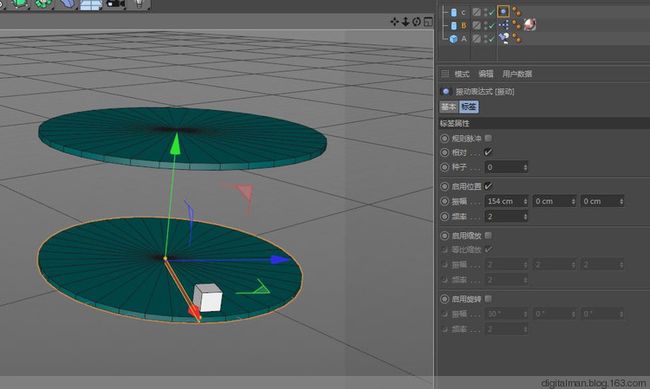Open the 编辑 menu in attributes panel
Image resolution: width=650 pixels, height=389 pixels.
click(x=486, y=74)
